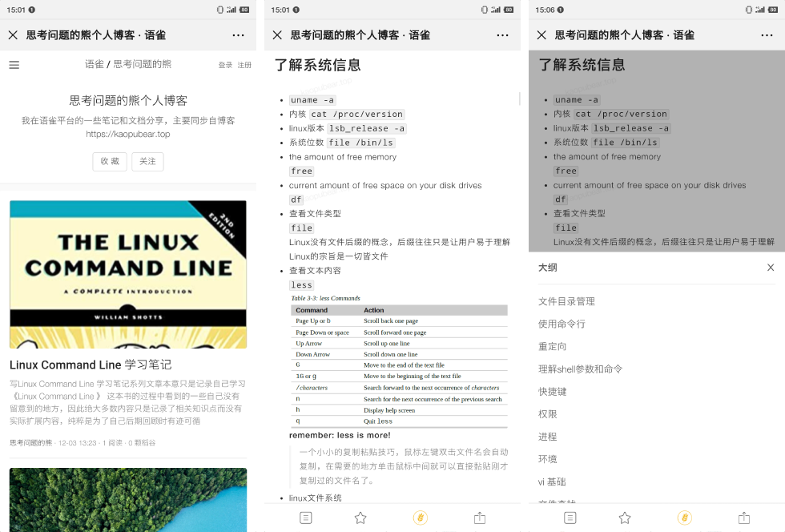Click the signal strength icon in middle status bar
Image resolution: width=785 pixels, height=532 pixels.
pyautogui.click(x=496, y=10)
